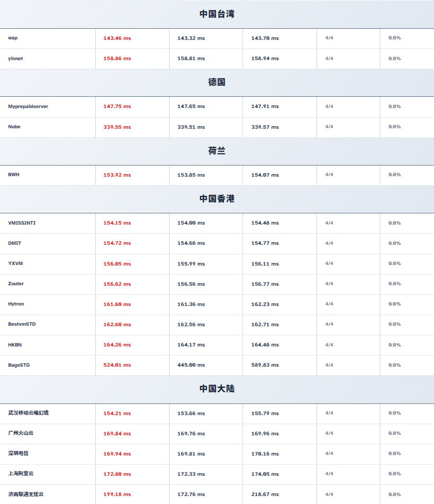Viewport: 434px width, 504px height.
Task: Click the 中国台湾 section header
Action: (217, 14)
